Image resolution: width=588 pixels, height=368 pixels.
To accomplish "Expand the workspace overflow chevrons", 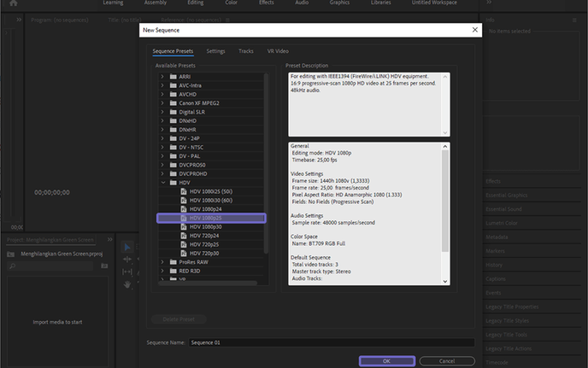I will pyautogui.click(x=489, y=2).
